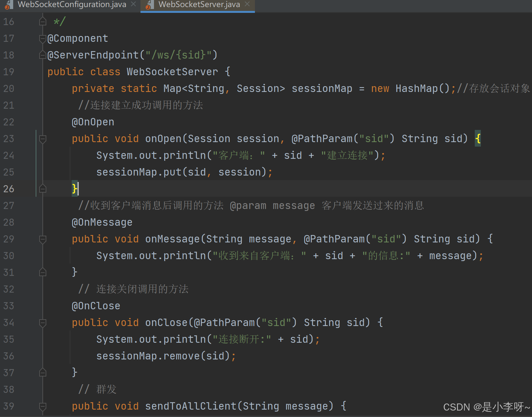
Task: Collapse the comment block ending at line 16
Action: tap(43, 22)
